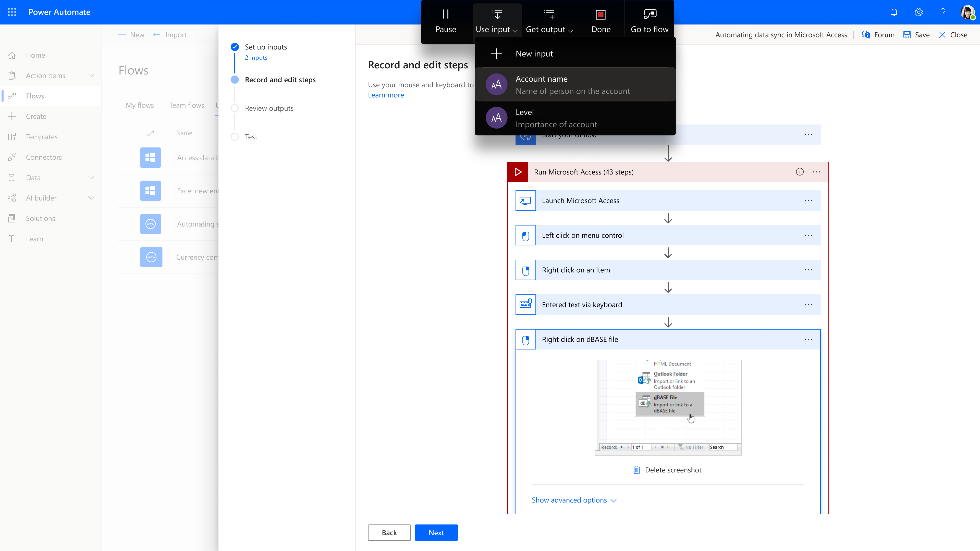Screen dimensions: 980x551
Task: Expand the Run Microsoft Access step options
Action: click(816, 172)
